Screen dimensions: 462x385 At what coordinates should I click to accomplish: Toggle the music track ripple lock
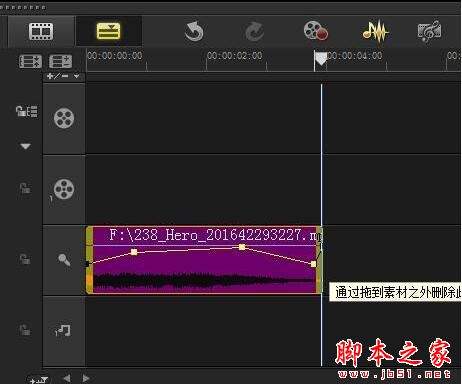[25, 330]
